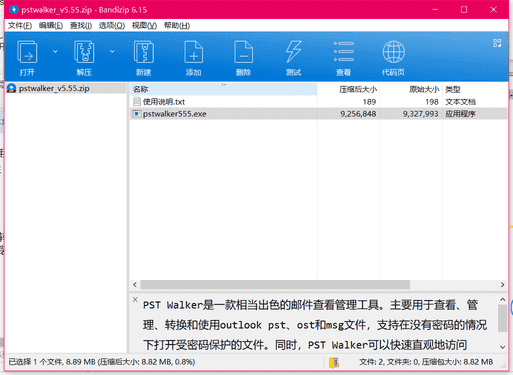513x375 pixels.
Task: Click the toolbar layout grid icon
Action: 497,43
